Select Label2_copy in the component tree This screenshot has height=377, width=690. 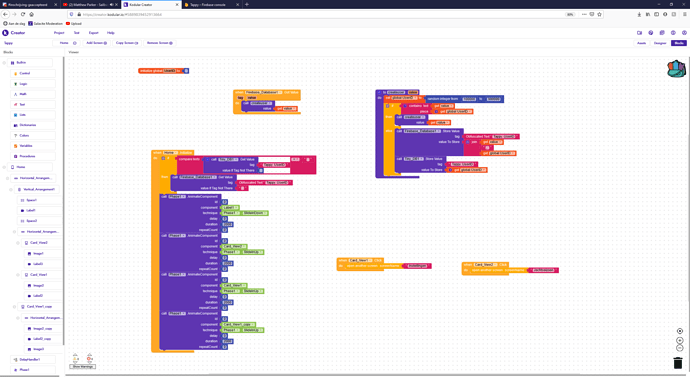click(x=44, y=339)
